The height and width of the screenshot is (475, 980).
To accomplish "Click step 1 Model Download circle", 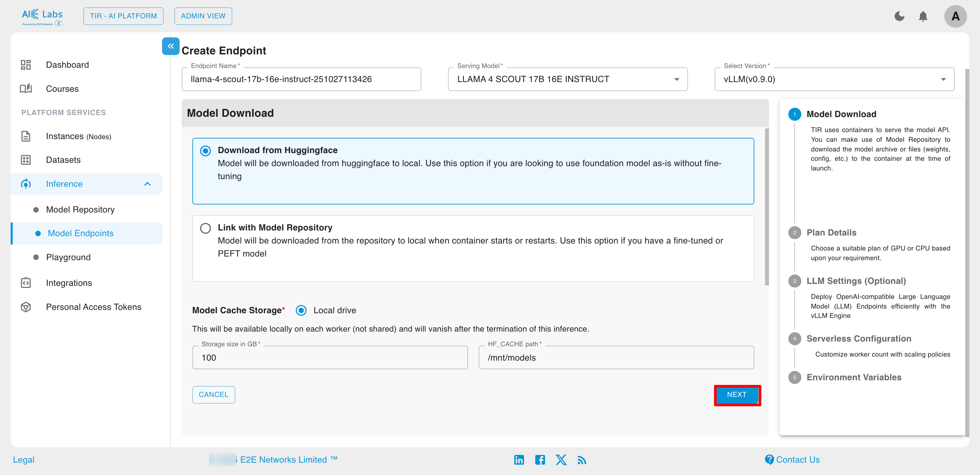I will point(794,114).
